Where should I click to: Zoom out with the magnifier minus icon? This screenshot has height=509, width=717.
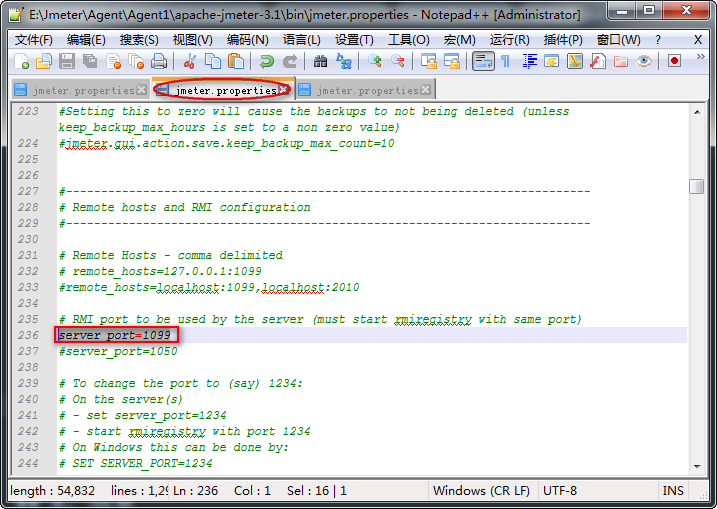tap(398, 61)
